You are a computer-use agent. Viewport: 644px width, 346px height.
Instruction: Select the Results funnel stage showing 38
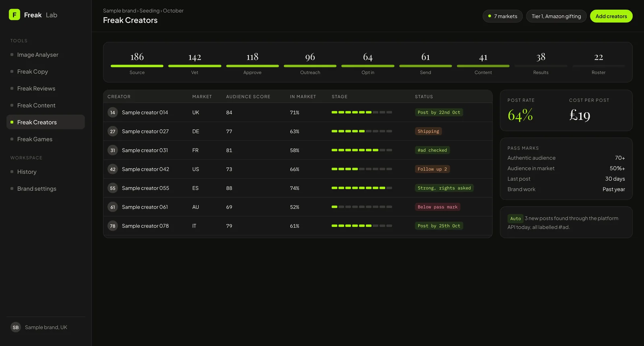coord(541,63)
